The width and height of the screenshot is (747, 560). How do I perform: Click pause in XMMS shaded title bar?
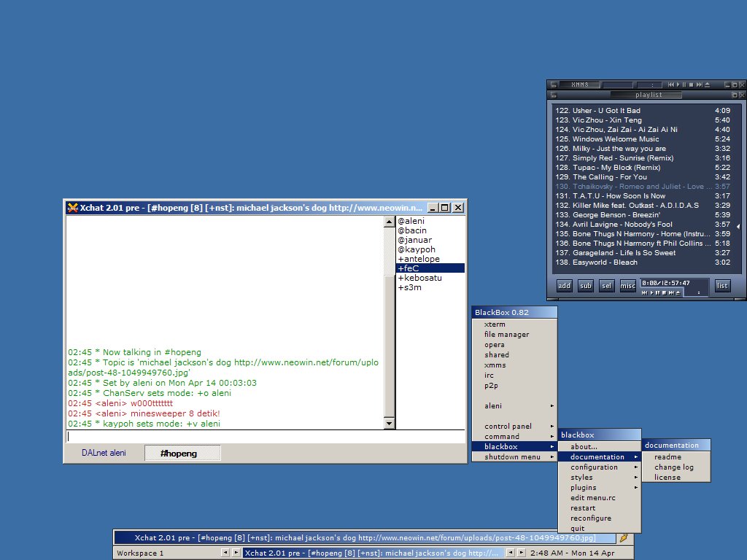(684, 85)
